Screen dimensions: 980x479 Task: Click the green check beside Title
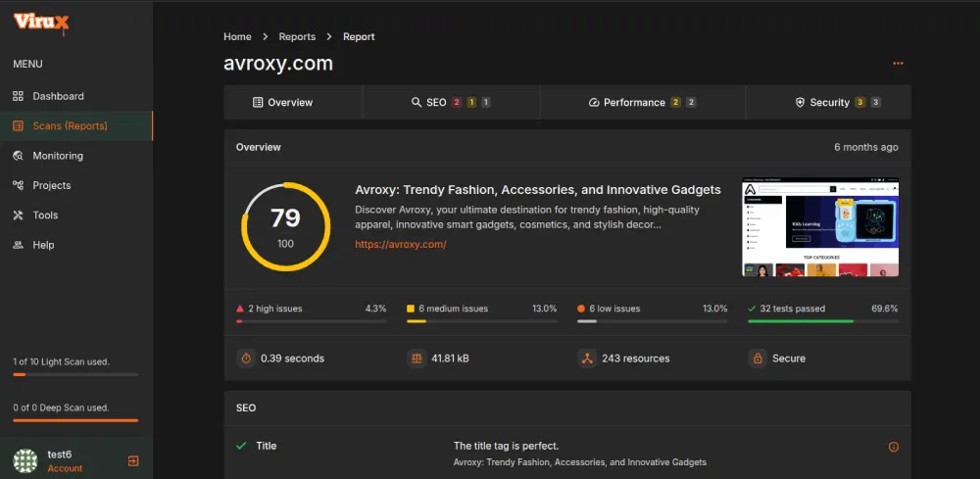pyautogui.click(x=241, y=446)
